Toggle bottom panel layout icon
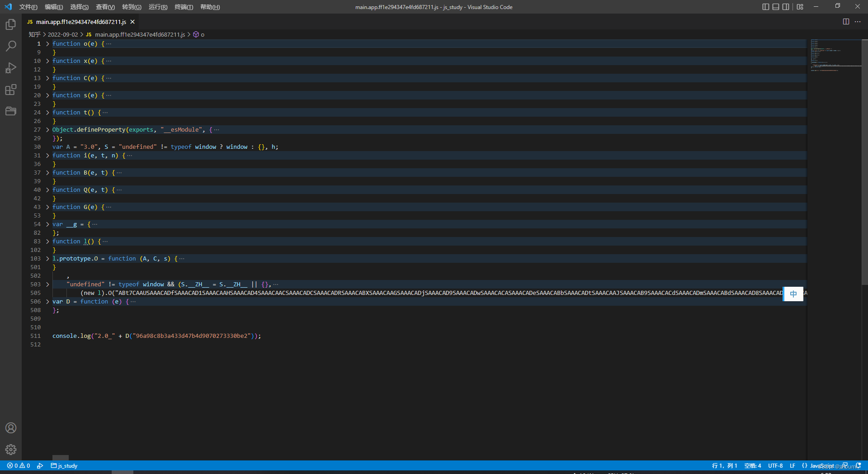Screen dimensions: 868x474 pyautogui.click(x=776, y=7)
